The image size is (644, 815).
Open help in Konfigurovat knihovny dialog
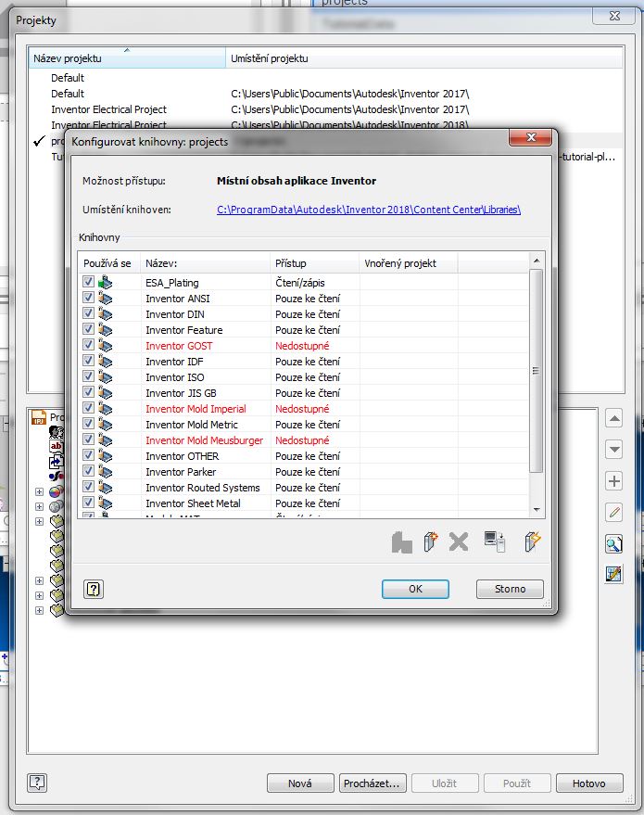(x=94, y=589)
